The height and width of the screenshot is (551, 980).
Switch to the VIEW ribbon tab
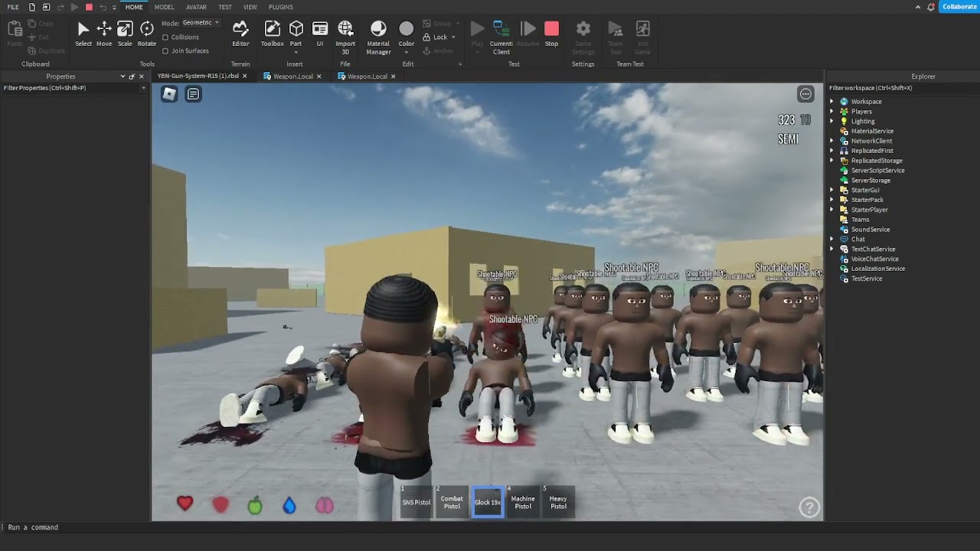250,7
